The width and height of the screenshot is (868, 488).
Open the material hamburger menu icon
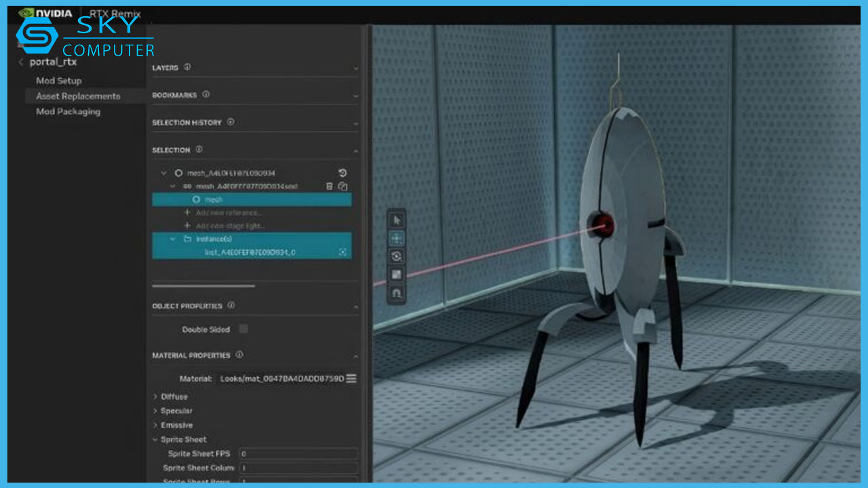(x=351, y=378)
